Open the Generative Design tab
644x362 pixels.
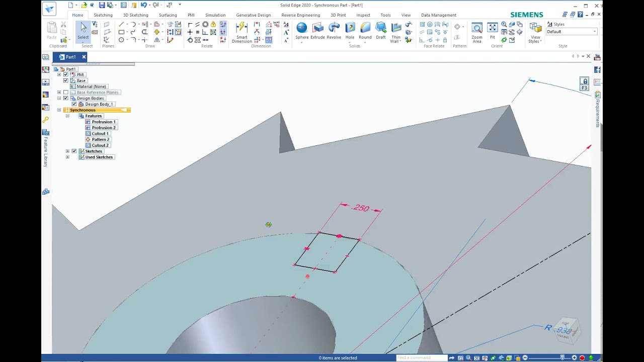point(254,15)
